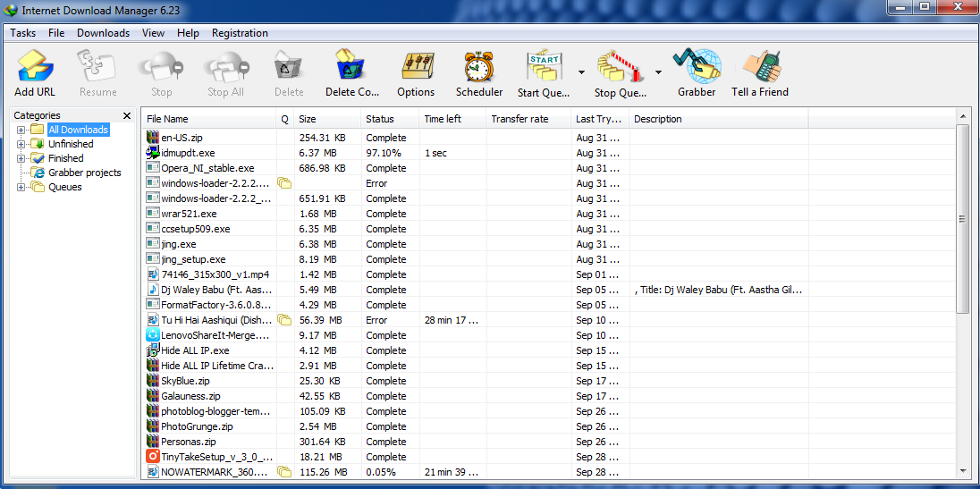Expand the Finished tree node
980x489 pixels.
pyautogui.click(x=21, y=158)
